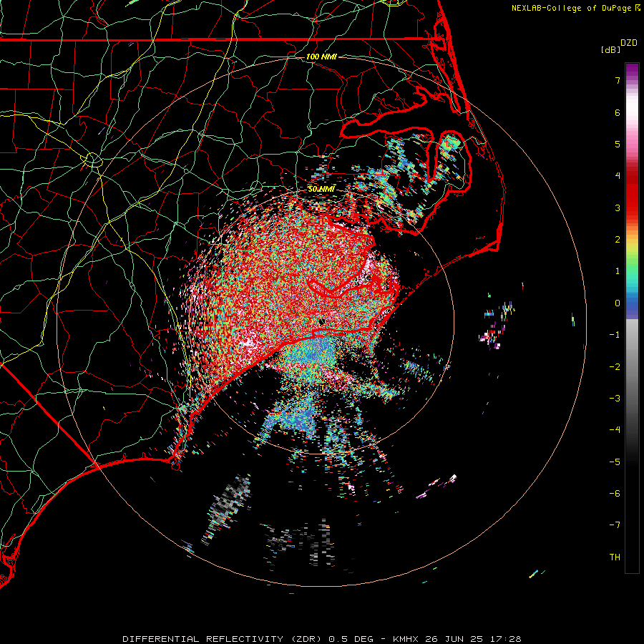The height and width of the screenshot is (644, 644).
Task: Select the 3 value on the color scale
Action: pyautogui.click(x=618, y=208)
